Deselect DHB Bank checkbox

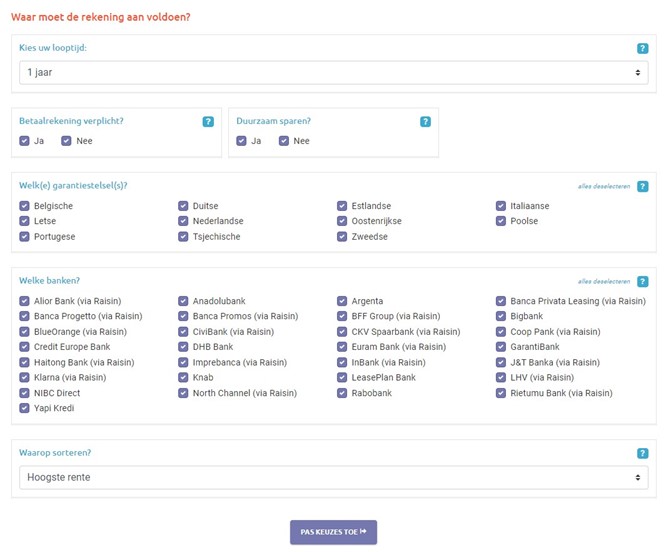click(x=183, y=347)
